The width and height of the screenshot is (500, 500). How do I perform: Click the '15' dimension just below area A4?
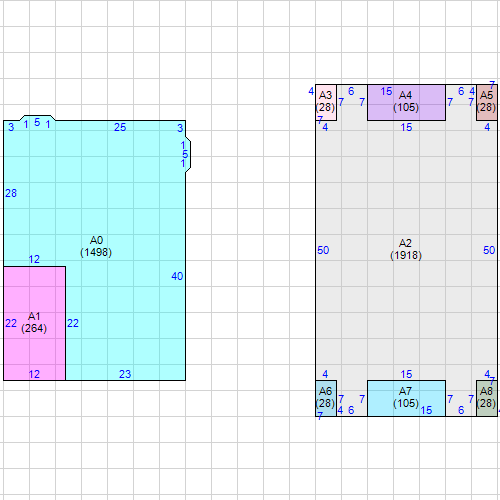406,127
